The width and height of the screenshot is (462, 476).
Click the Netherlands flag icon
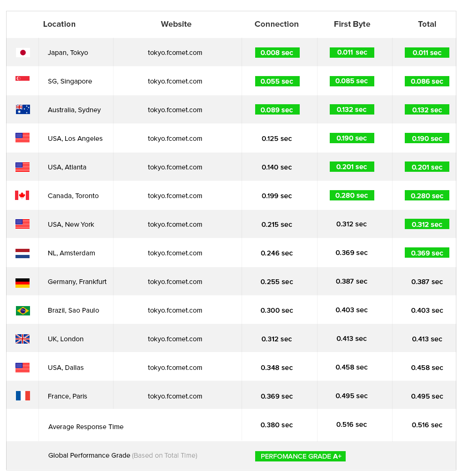pos(23,253)
